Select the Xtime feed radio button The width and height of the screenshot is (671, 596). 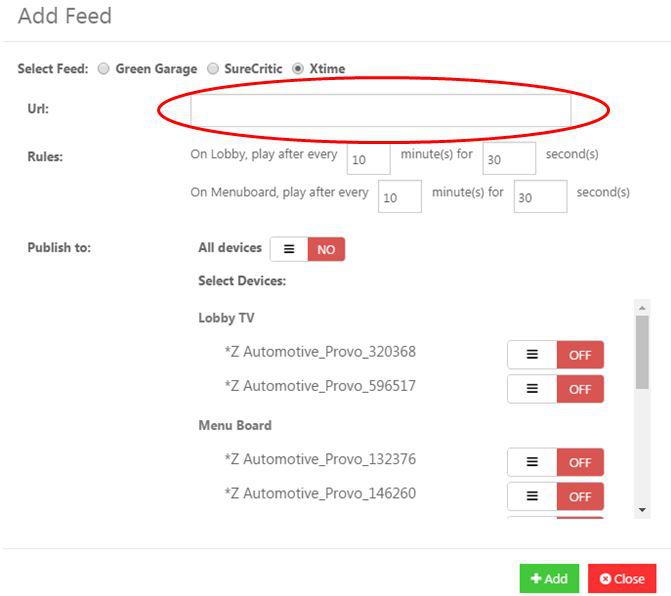click(x=298, y=68)
